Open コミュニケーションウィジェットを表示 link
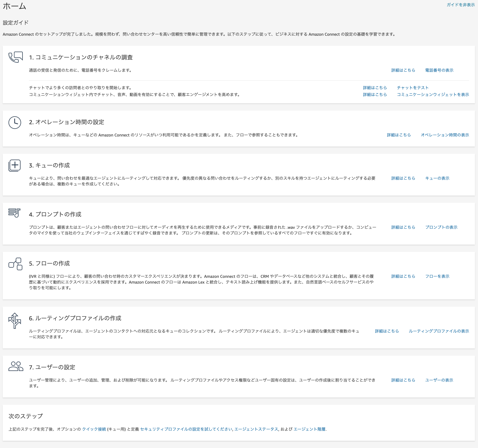This screenshot has height=448, width=478. click(x=433, y=94)
